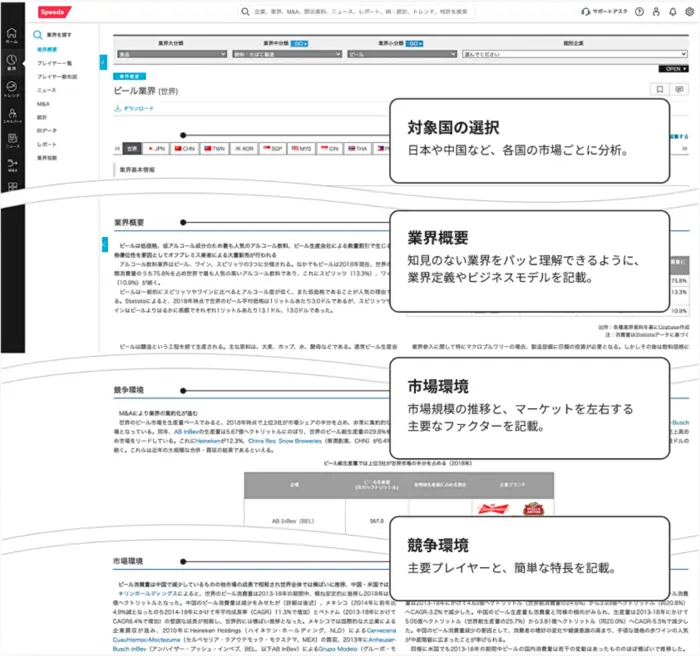Select the CHN country tab
This screenshot has height=656, width=700.
pos(185,148)
